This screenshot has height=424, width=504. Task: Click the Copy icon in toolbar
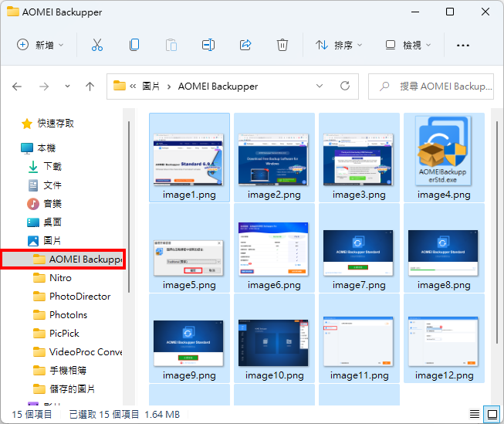[134, 45]
